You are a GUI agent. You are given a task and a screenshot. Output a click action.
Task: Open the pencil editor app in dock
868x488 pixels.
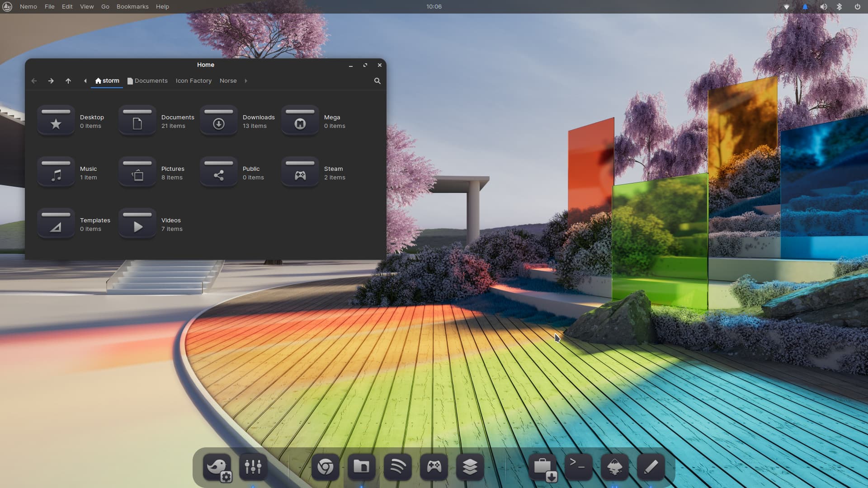coord(651,467)
